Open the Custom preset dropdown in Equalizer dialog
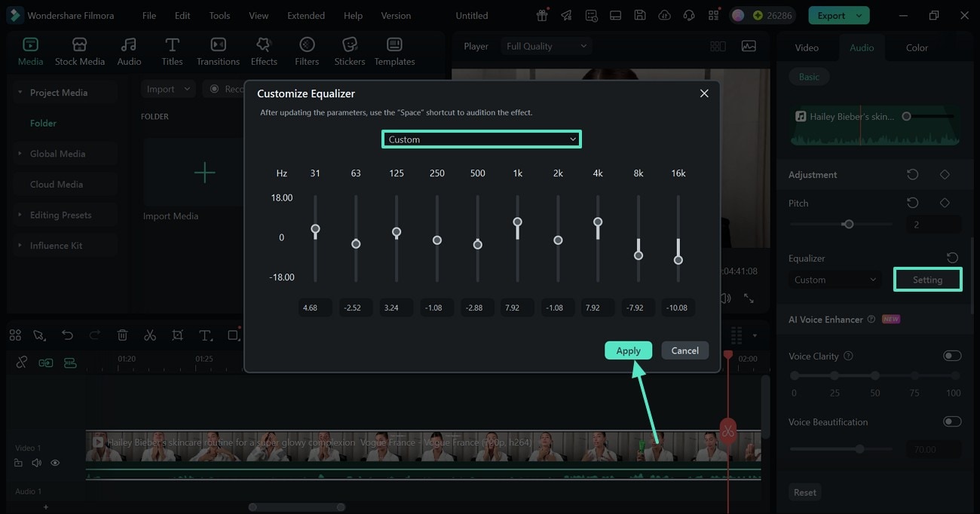The image size is (980, 514). (x=482, y=139)
